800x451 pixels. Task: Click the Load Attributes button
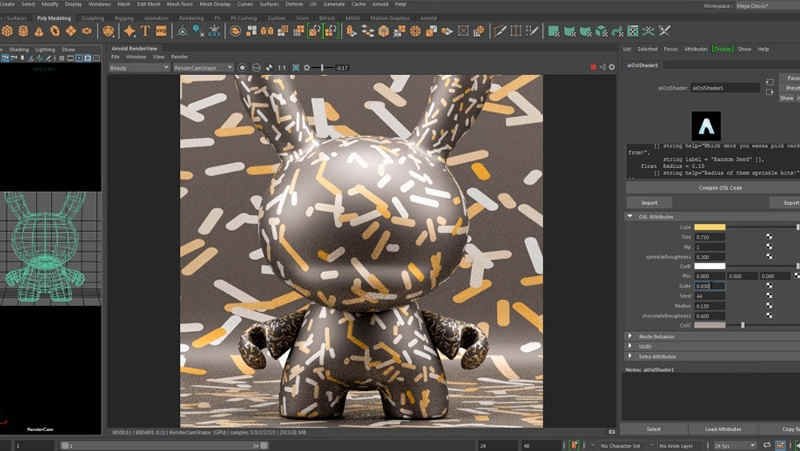723,429
